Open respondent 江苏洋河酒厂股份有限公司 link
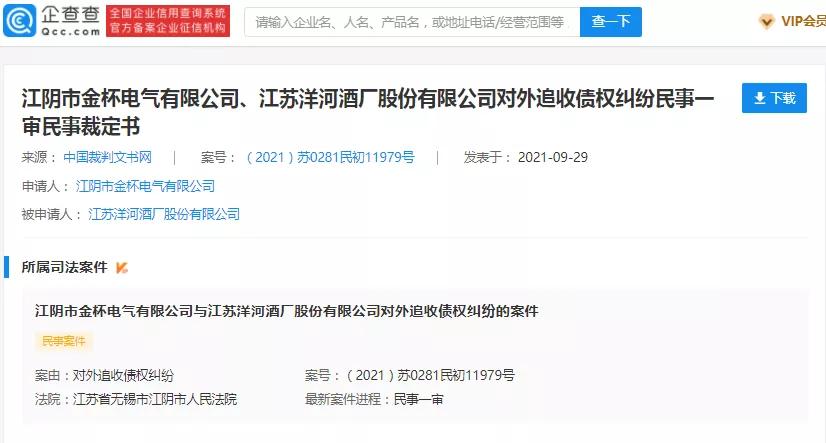This screenshot has width=826, height=443. coord(164,214)
